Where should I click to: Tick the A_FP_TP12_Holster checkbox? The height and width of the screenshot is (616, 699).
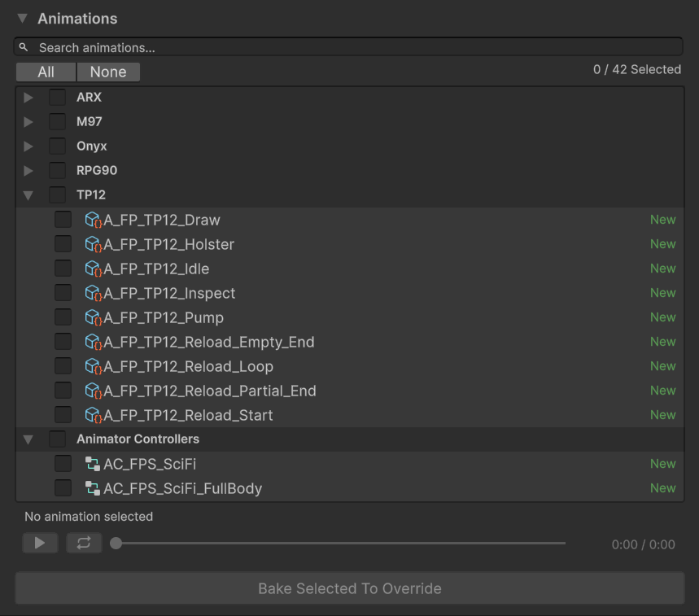(63, 244)
